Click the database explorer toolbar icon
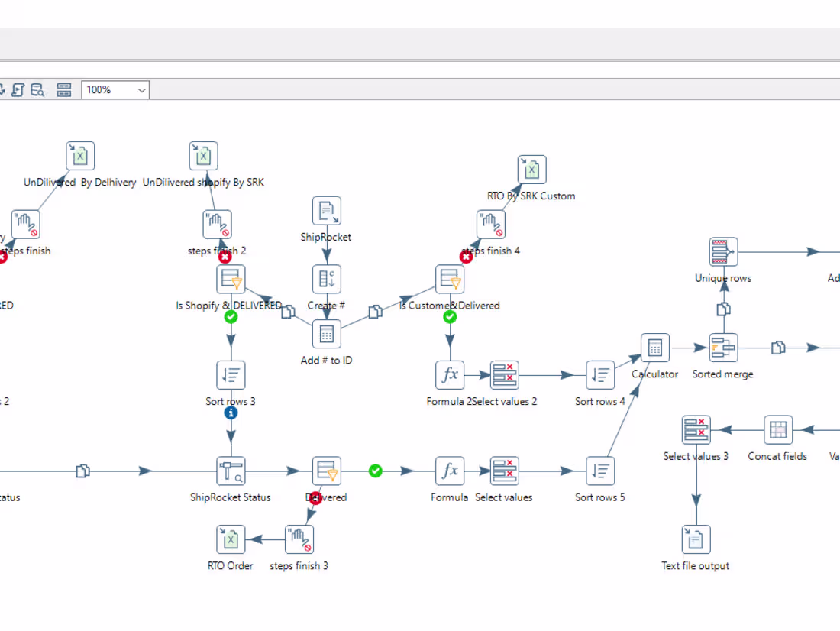This screenshot has width=840, height=631. click(37, 89)
